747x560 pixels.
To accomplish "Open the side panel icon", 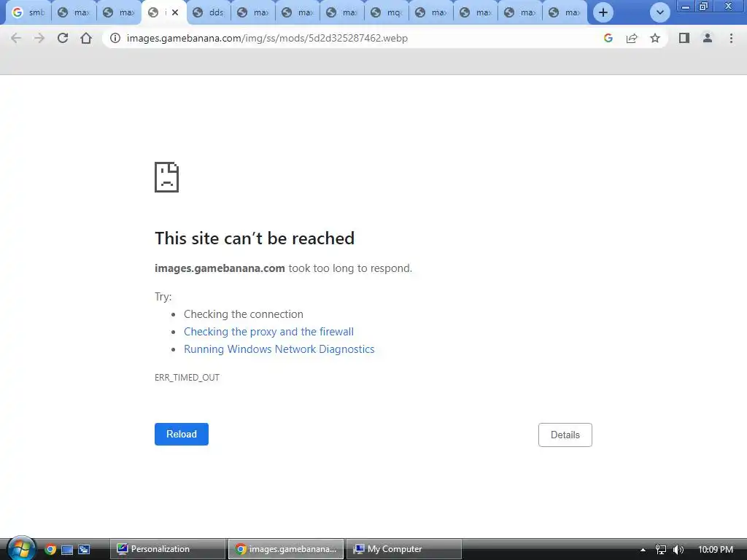I will coord(684,38).
